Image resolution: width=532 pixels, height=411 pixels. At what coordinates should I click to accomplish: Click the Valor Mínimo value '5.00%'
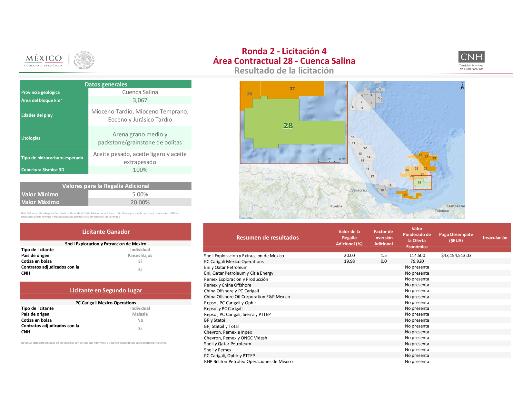(x=140, y=194)
